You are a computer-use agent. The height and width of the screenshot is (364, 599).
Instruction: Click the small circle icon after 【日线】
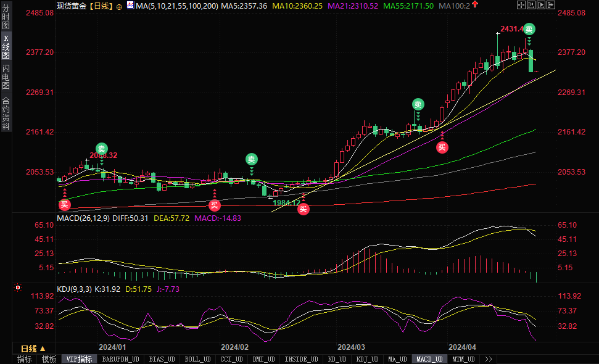[119, 6]
